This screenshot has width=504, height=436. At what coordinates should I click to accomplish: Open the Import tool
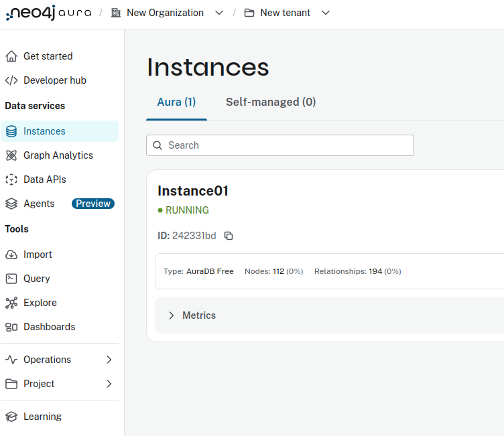pyautogui.click(x=38, y=255)
